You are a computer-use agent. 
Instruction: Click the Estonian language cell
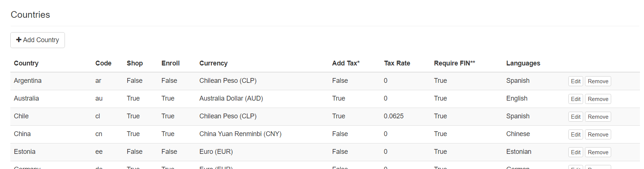click(x=519, y=152)
